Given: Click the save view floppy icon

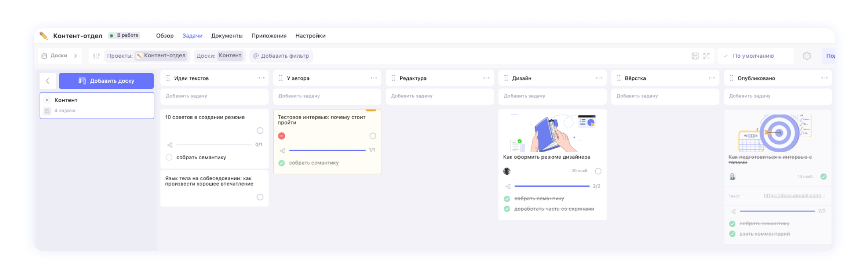Looking at the screenshot, I should [x=695, y=56].
